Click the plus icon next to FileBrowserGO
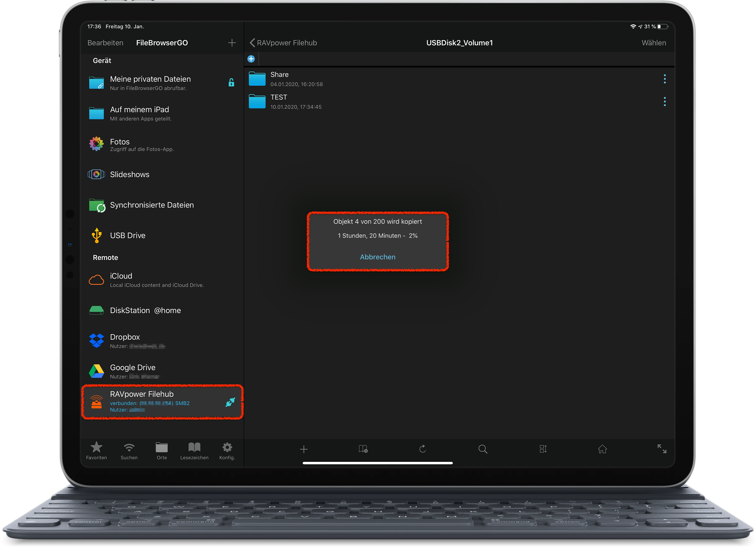The image size is (756, 547). click(232, 43)
